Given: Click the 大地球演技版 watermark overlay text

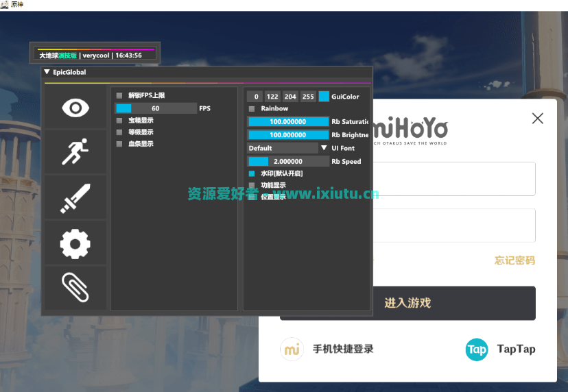Looking at the screenshot, I should tap(58, 56).
